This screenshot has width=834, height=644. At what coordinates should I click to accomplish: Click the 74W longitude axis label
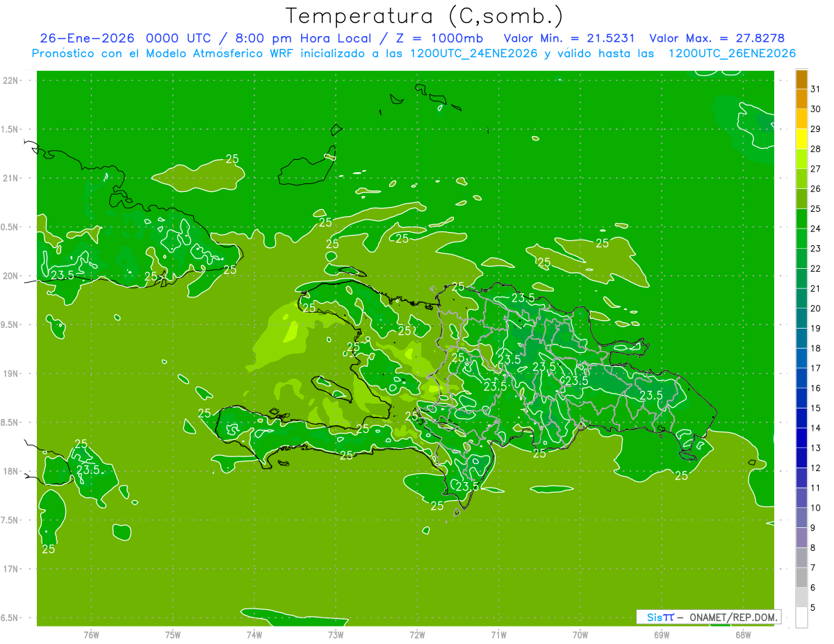[x=254, y=634]
